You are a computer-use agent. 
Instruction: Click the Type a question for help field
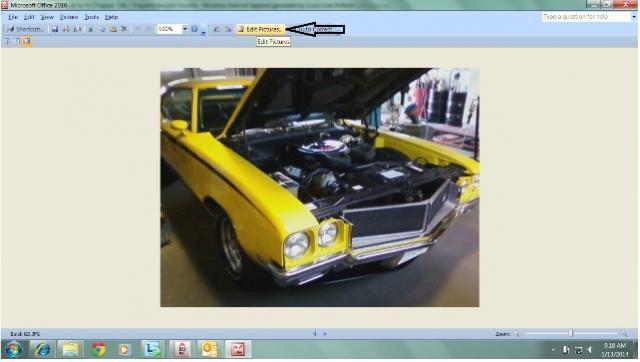click(x=587, y=17)
